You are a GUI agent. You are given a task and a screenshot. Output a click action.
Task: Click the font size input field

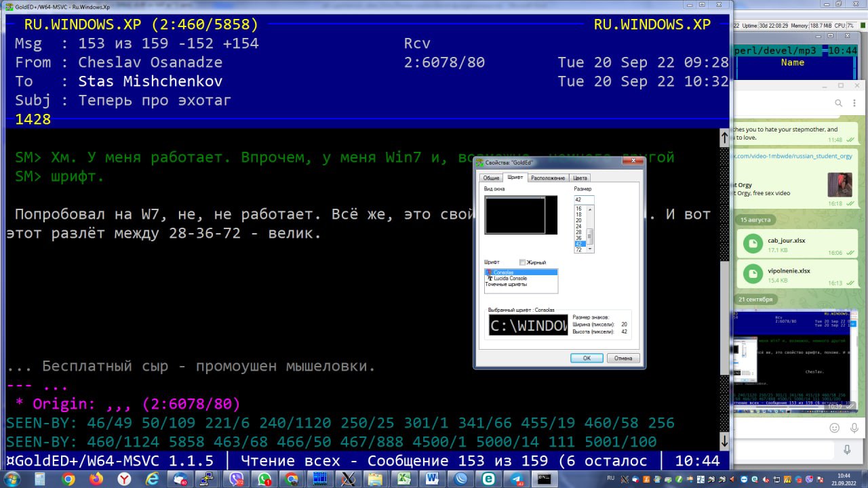tap(584, 200)
